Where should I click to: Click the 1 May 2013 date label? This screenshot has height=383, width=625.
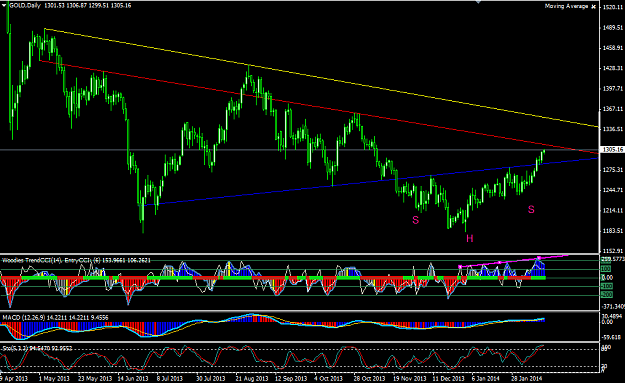pyautogui.click(x=54, y=378)
